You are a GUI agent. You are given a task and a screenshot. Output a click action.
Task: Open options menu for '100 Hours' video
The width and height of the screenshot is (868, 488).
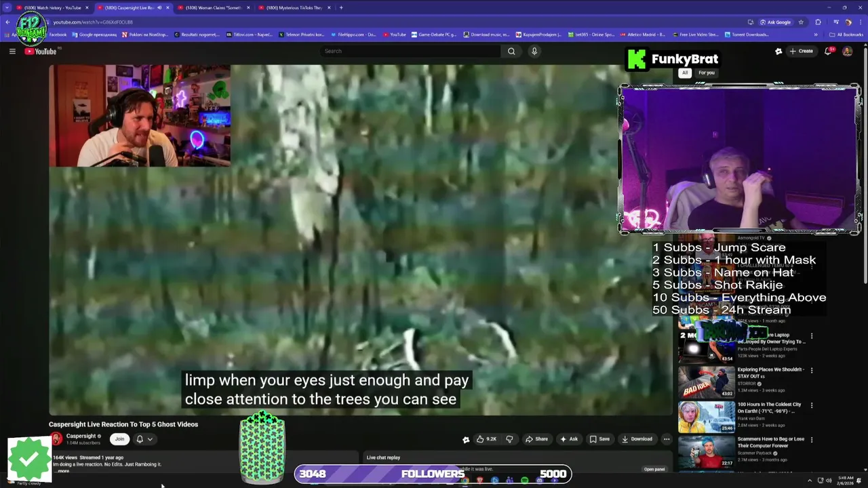[812, 405]
